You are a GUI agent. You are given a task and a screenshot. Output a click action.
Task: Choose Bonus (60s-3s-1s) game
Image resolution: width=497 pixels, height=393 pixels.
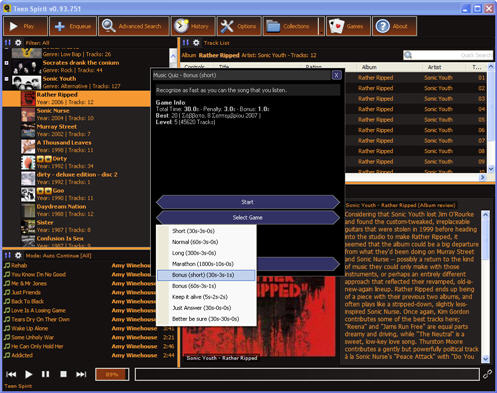coord(206,286)
